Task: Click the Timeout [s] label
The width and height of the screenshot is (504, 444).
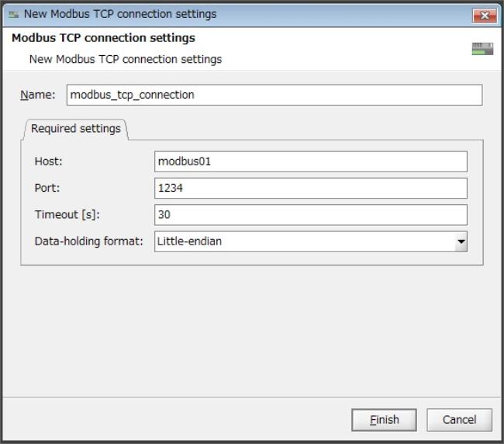Action: [x=67, y=214]
